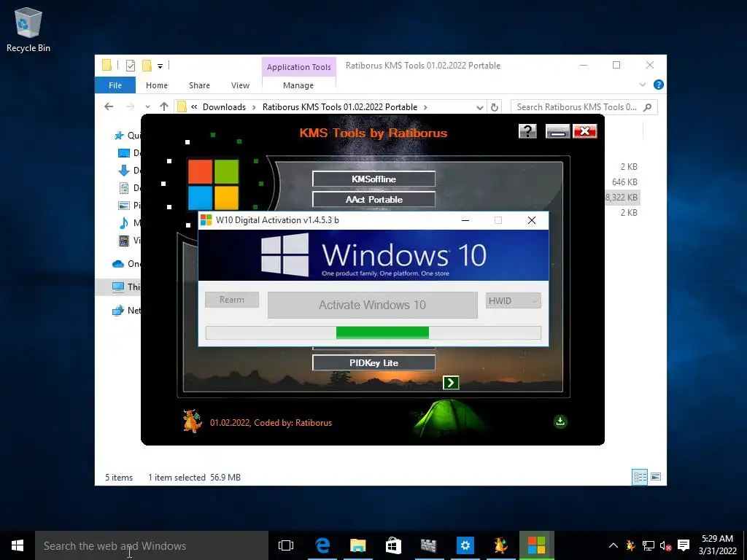Open the Manage ribbon tab
Viewport: 747px width, 560px height.
point(298,85)
